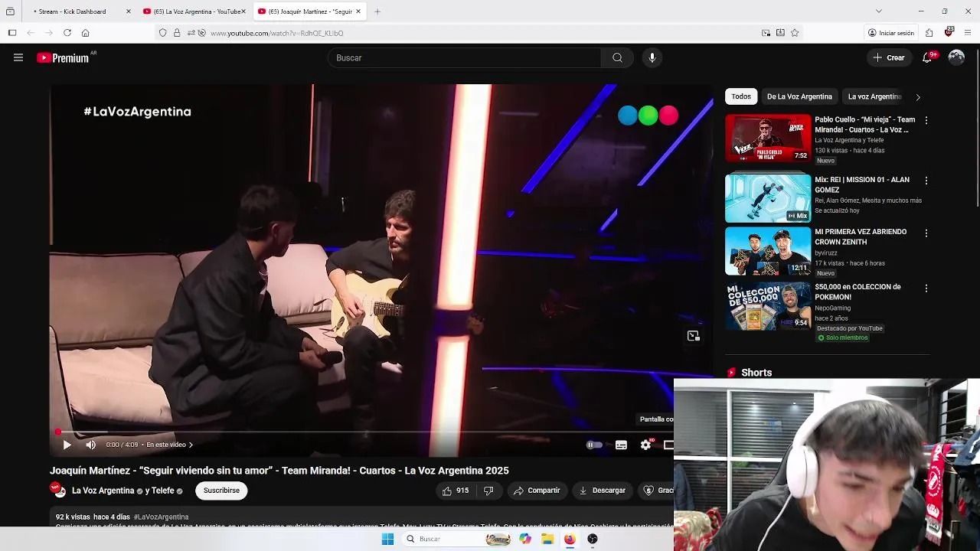Open 'MI PRIMERA VEZ ABRIENDO CROWN ZENITH' title
The width and height of the screenshot is (980, 551).
click(861, 236)
